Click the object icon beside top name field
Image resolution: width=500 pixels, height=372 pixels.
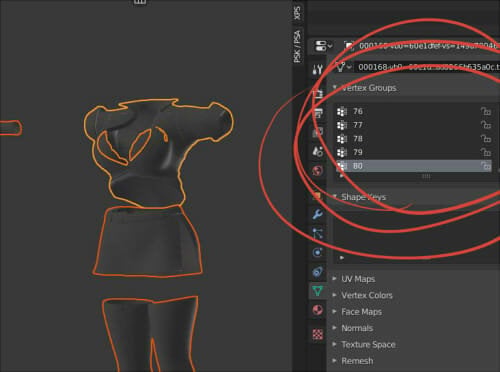tap(349, 46)
